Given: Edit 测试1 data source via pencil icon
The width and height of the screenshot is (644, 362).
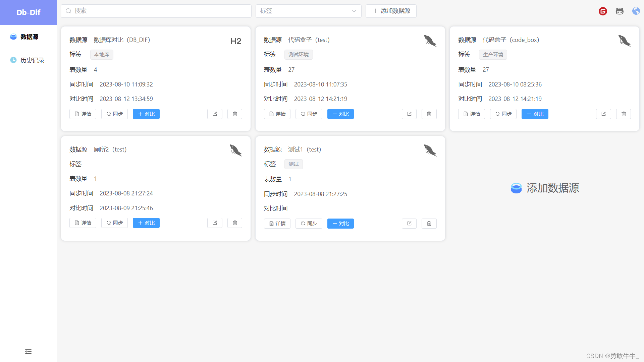Looking at the screenshot, I should pyautogui.click(x=409, y=223).
